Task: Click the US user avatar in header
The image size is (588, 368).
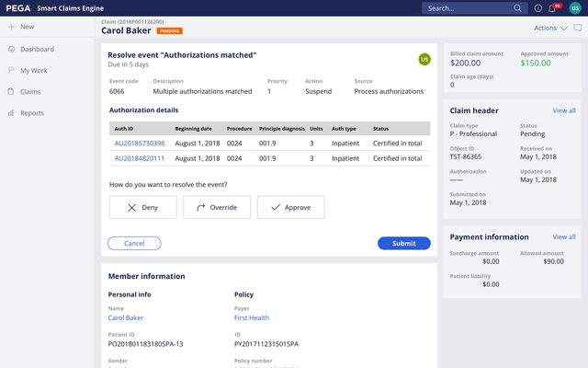Action: coord(575,8)
